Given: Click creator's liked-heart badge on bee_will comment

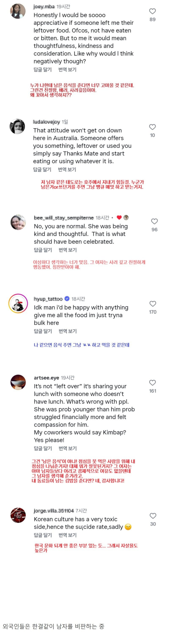Looking at the screenshot, I should tap(119, 217).
